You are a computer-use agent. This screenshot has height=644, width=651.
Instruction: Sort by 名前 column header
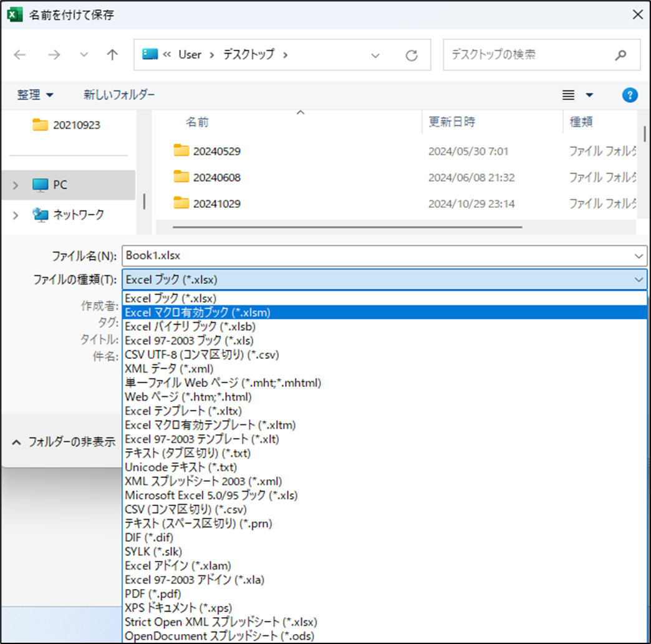click(197, 122)
